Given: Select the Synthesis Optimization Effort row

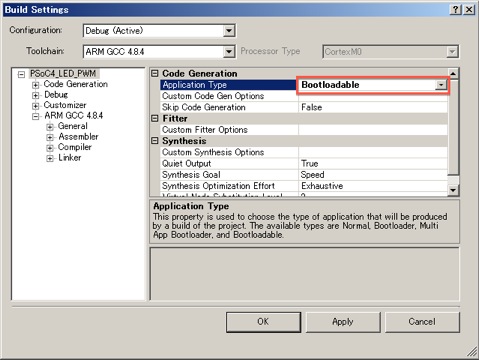Looking at the screenshot, I should point(304,186).
